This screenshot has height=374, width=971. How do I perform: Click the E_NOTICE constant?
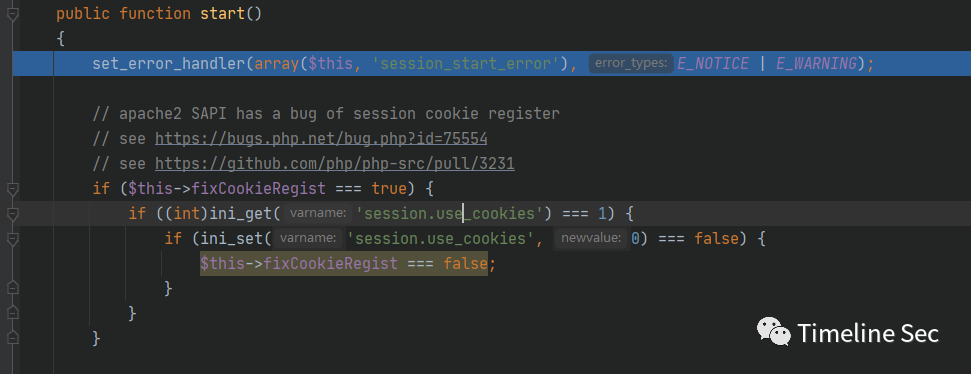coord(713,64)
